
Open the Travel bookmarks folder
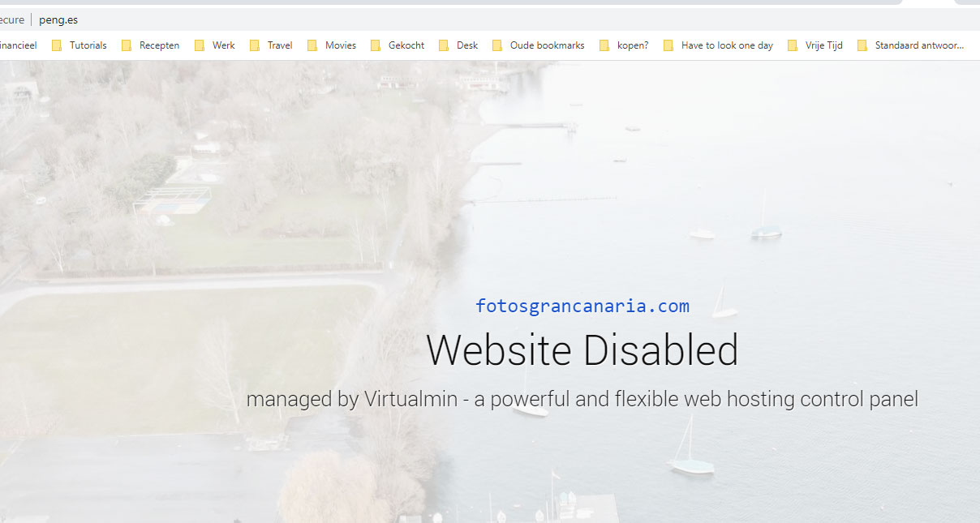click(x=271, y=45)
